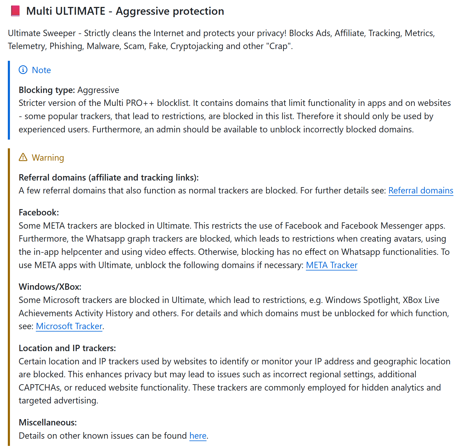The image size is (476, 448).
Task: Open the Referral domains link
Action: point(421,190)
